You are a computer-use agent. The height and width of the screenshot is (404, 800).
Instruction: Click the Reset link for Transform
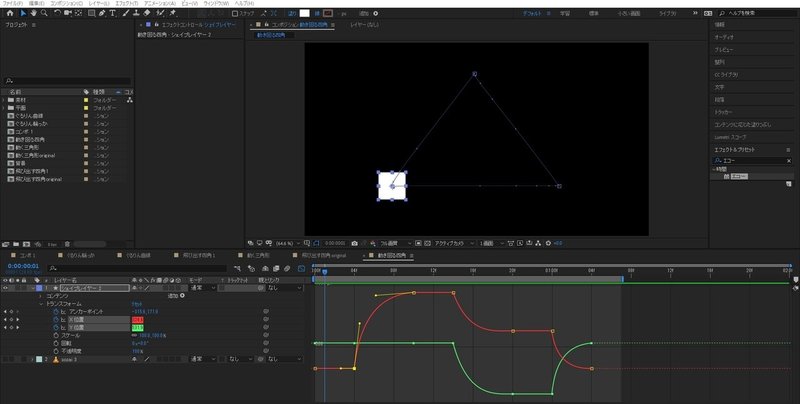(x=137, y=304)
